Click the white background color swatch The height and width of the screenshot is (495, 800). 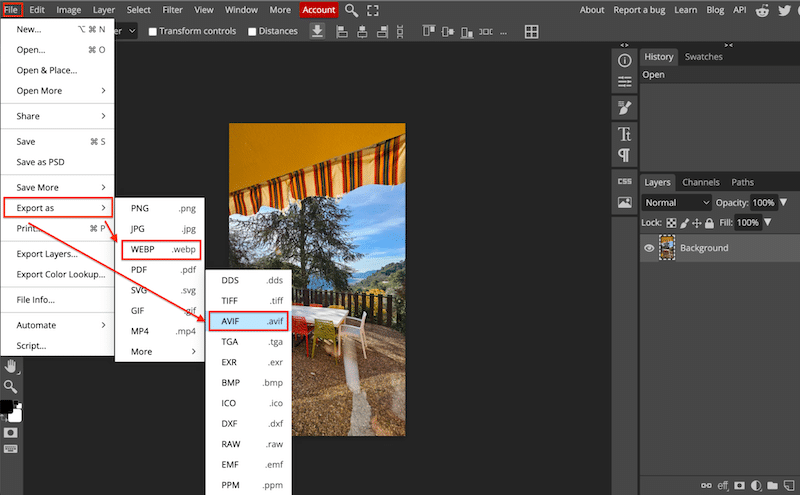(16, 414)
